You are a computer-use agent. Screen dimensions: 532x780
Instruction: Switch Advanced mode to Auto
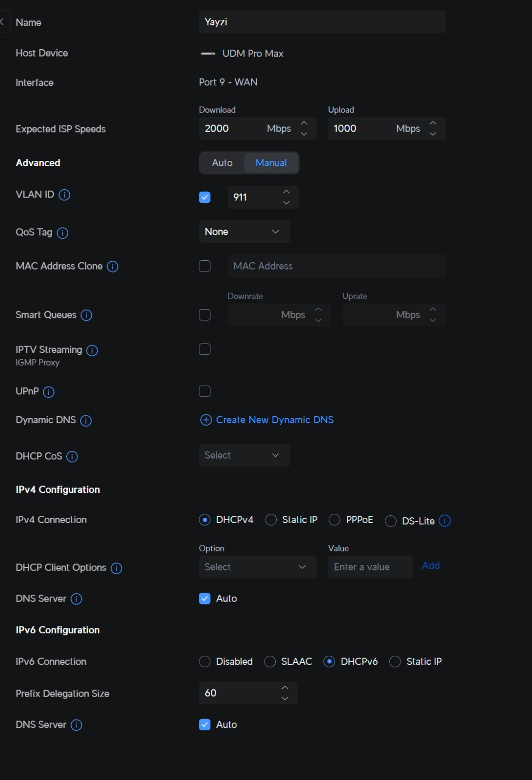[x=222, y=163]
